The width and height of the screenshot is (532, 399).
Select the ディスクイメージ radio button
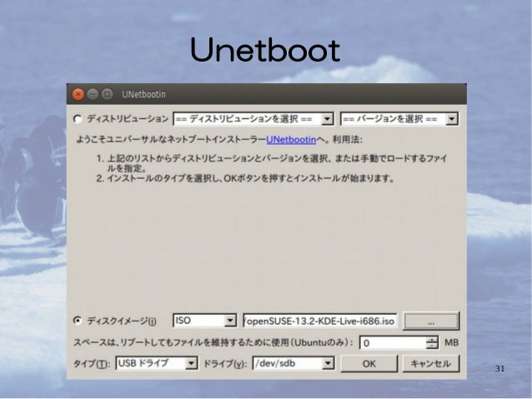click(78, 321)
